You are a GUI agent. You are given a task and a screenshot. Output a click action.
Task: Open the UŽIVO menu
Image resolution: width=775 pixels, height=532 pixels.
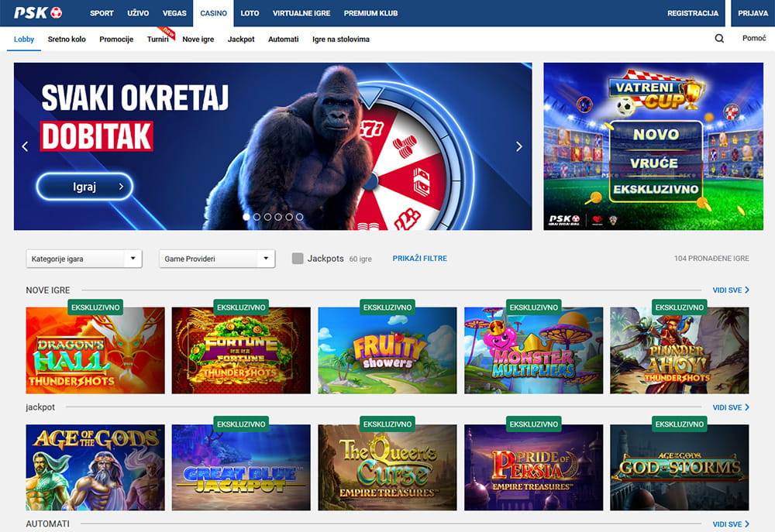(138, 13)
